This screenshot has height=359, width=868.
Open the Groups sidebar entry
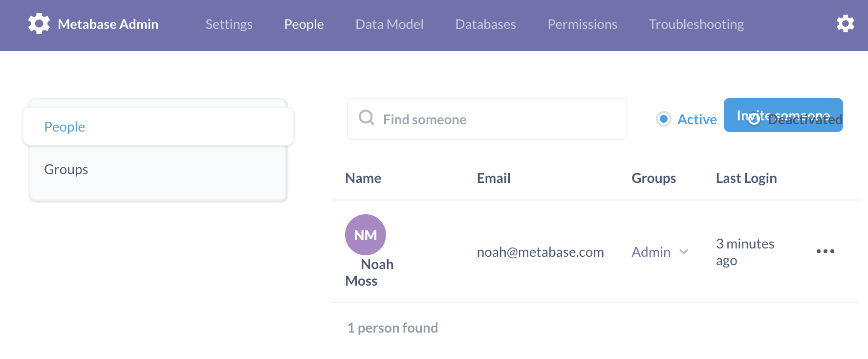coord(66,169)
